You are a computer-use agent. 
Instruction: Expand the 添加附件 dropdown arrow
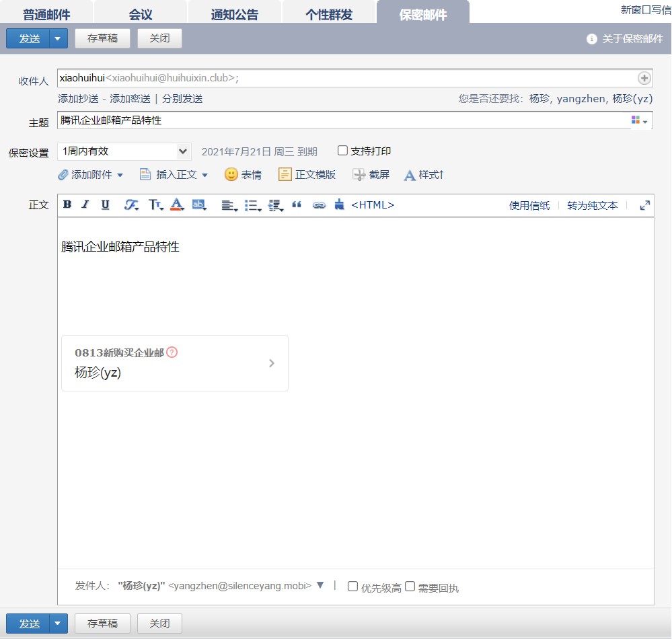pos(120,175)
